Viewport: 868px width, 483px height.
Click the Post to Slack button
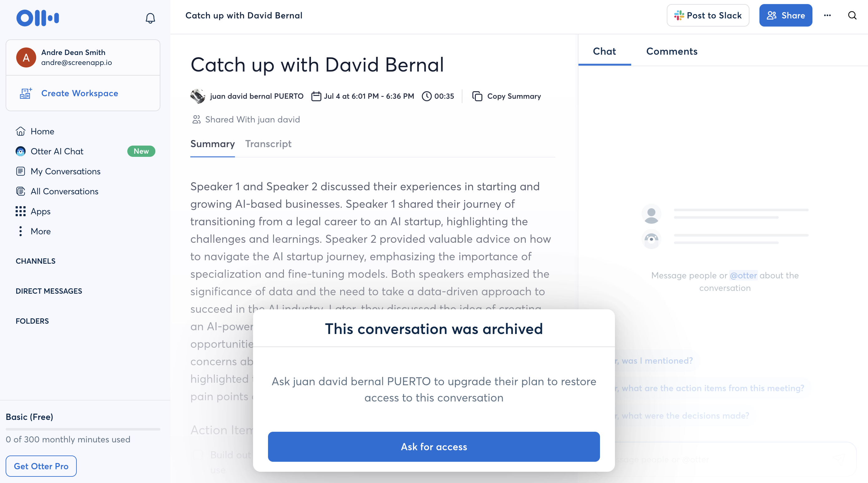pos(708,16)
